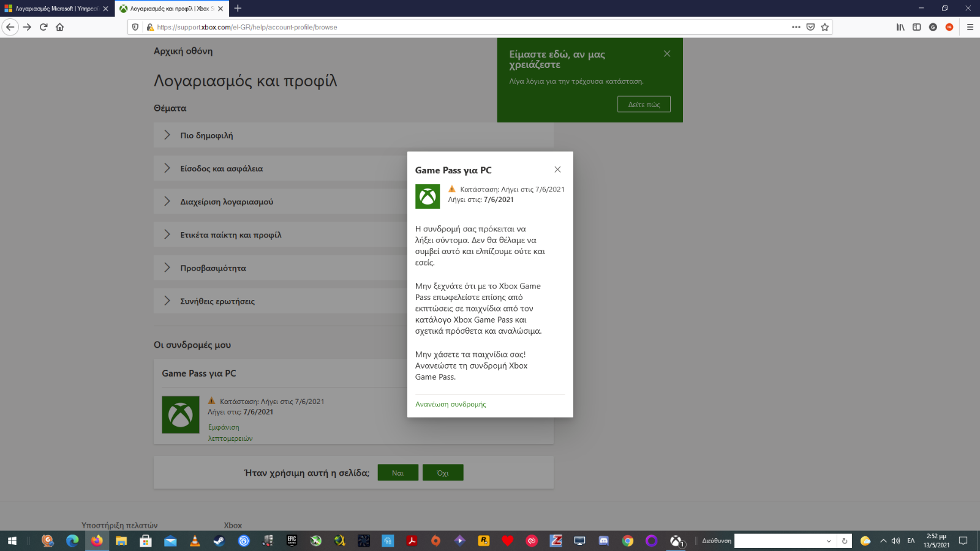Click Εμφάνιση λεπτομερειών subscription link
Screen dimensions: 980x551
tap(230, 433)
